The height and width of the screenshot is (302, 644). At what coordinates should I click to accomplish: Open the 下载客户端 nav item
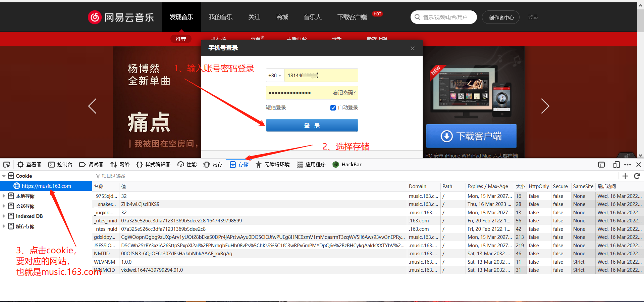tap(352, 17)
